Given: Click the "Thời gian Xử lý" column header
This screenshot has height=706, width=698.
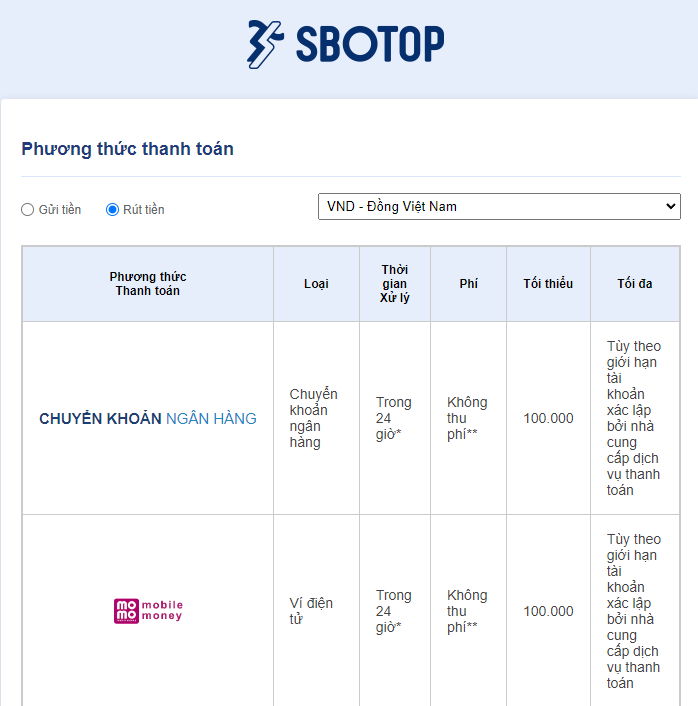Looking at the screenshot, I should pyautogui.click(x=395, y=284).
